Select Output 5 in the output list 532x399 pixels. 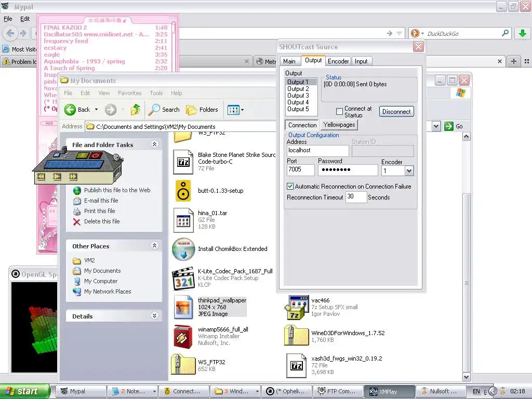click(x=298, y=109)
